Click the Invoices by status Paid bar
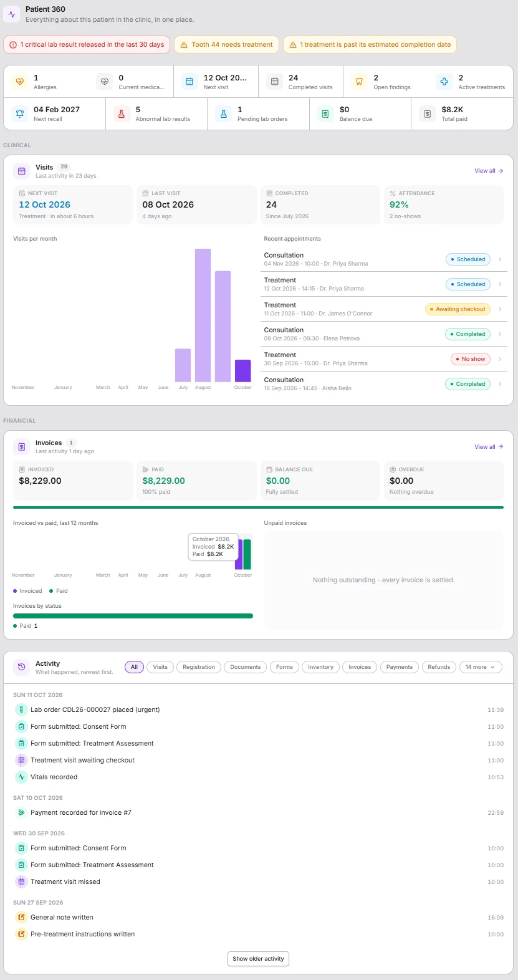 coord(133,616)
